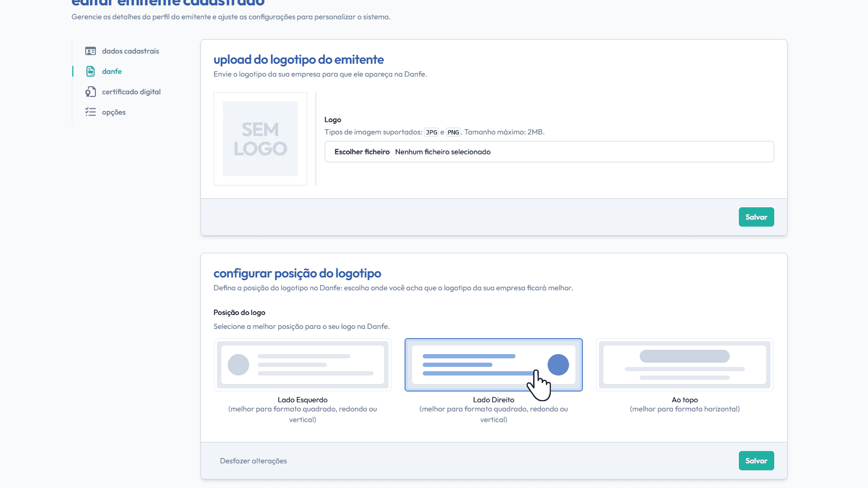
Task: Click the opções checklist icon
Action: pos(91,112)
